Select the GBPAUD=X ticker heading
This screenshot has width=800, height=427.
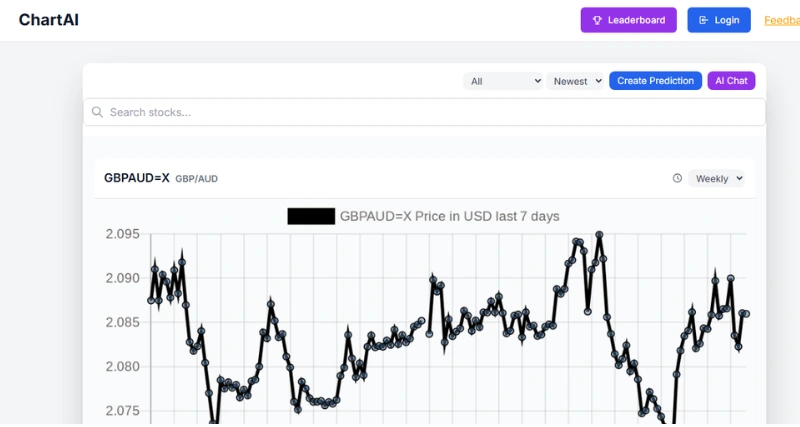136,178
